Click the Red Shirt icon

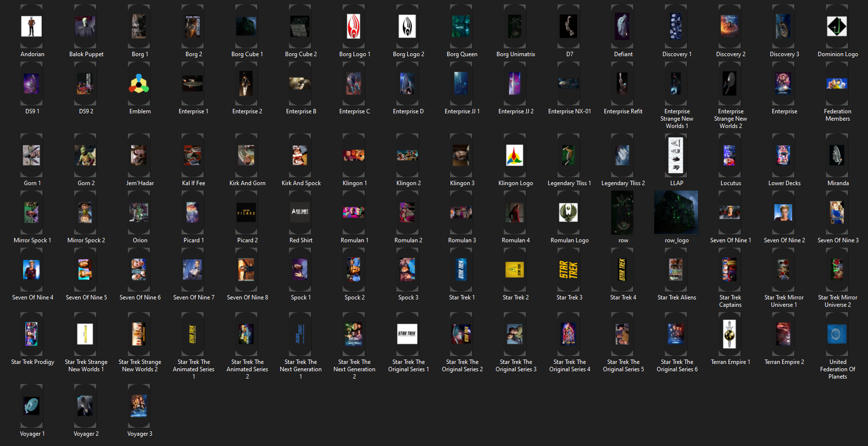coord(300,212)
